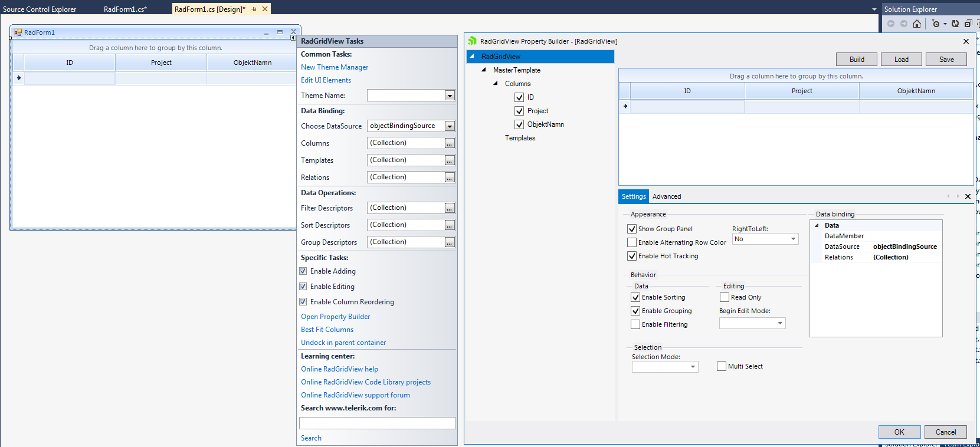The image size is (980, 447).
Task: Check Multi Select checkbox
Action: 722,366
